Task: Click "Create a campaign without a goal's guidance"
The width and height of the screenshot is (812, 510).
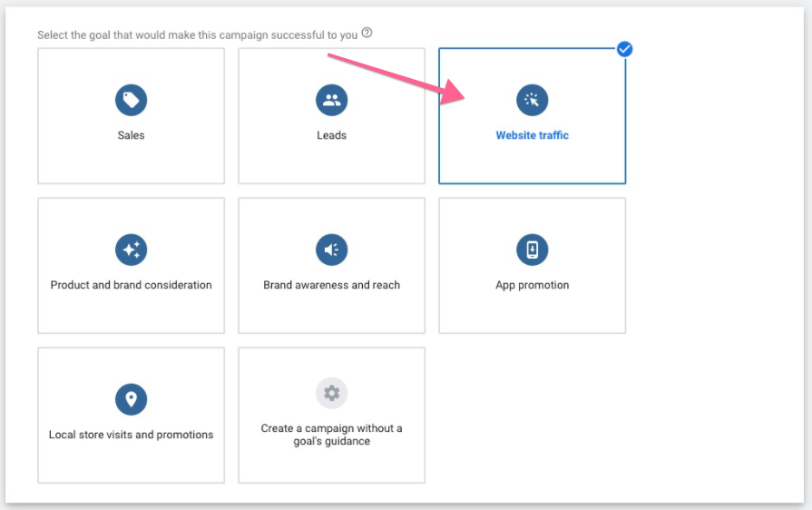Action: coord(332,435)
